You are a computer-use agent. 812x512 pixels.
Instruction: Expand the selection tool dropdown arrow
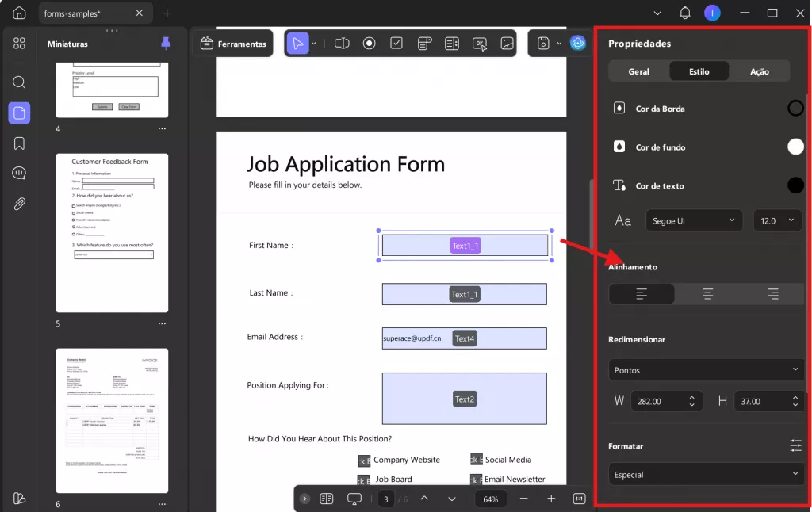[x=314, y=44]
